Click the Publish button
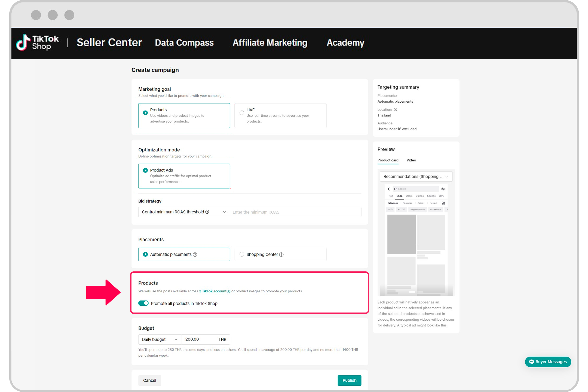Viewport: 588px width, 392px height. tap(349, 380)
